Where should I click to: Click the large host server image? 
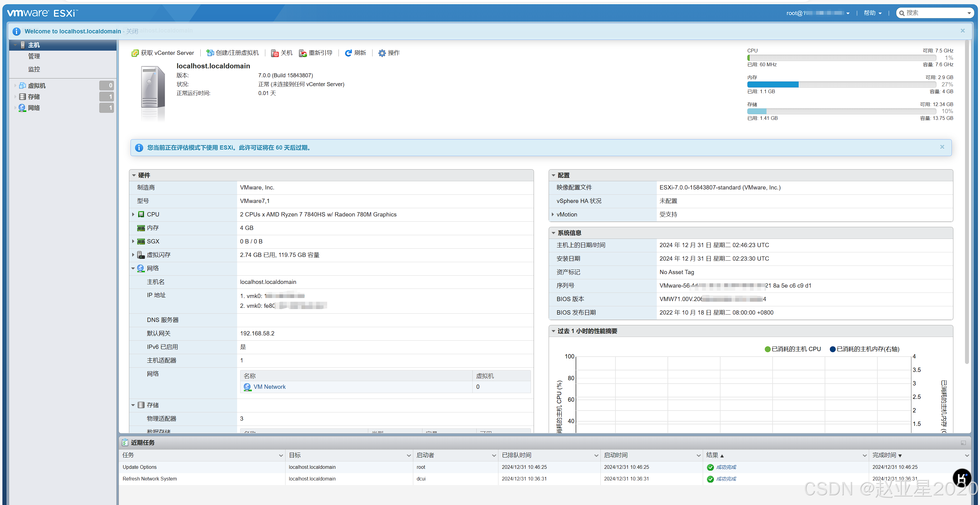point(153,93)
